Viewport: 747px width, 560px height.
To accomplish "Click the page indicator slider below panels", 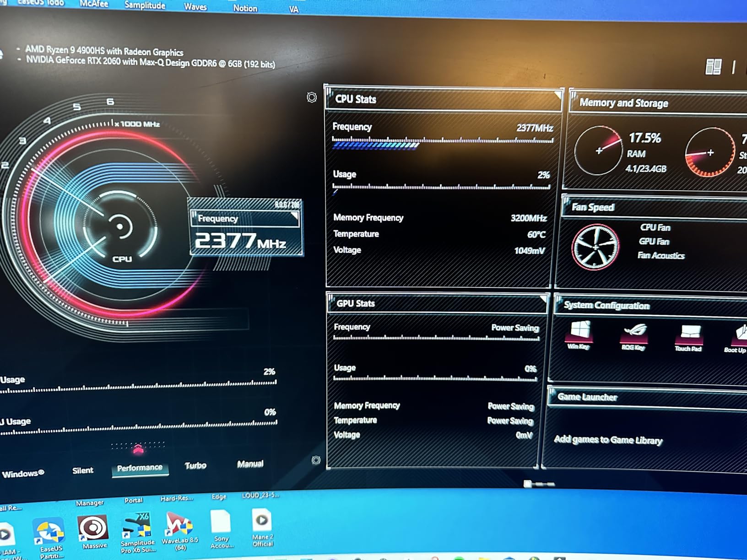I will [539, 484].
